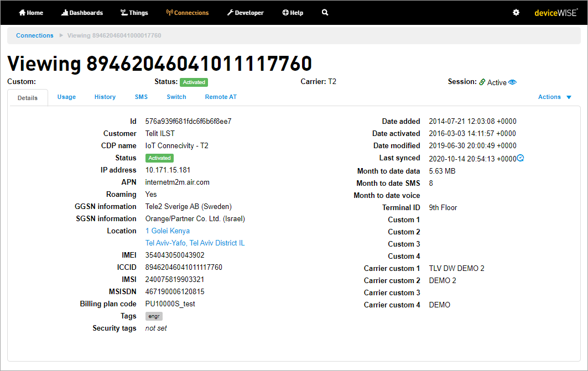Open the Developer menu
Image resolution: width=588 pixels, height=371 pixels.
pos(245,13)
